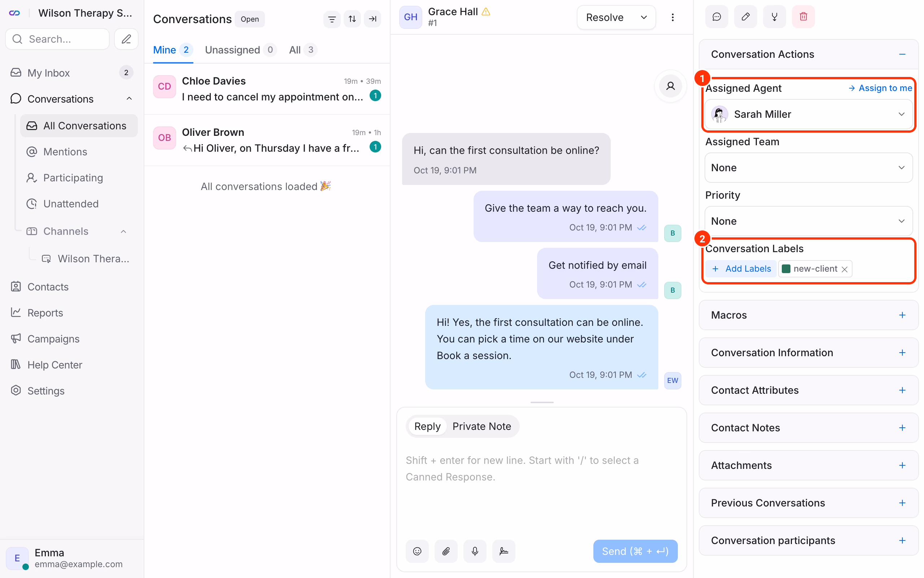Open the Priority dropdown
This screenshot has height=578, width=924.
tap(808, 221)
